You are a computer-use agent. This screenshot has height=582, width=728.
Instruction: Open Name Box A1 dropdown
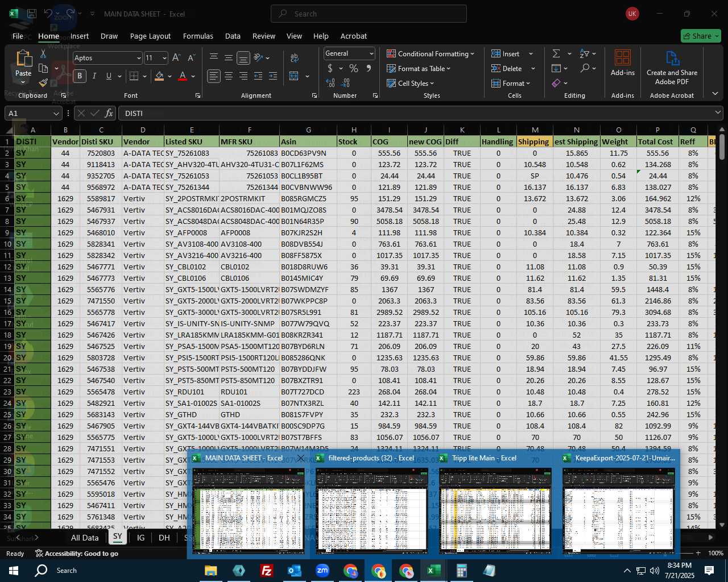(x=56, y=113)
